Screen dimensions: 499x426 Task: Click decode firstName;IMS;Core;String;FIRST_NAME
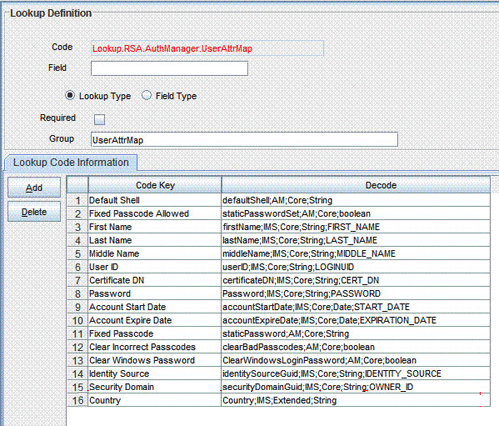356,227
